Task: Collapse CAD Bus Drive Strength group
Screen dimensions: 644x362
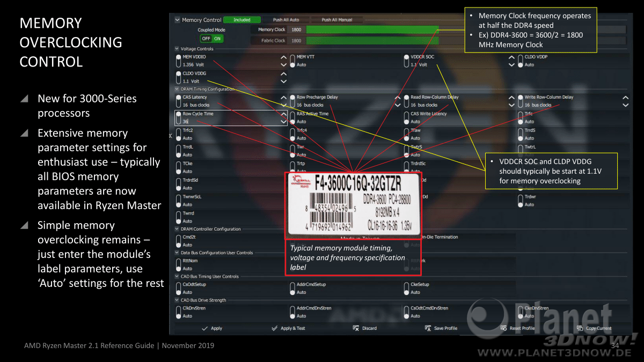Action: [x=177, y=300]
